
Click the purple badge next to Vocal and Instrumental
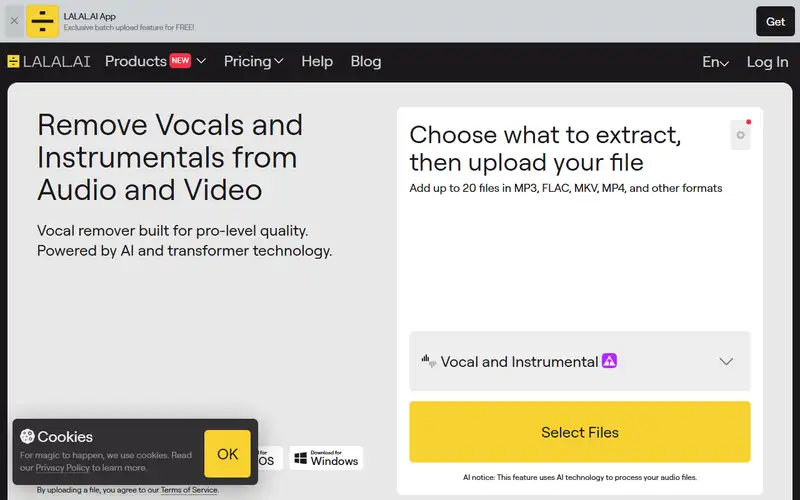[609, 361]
